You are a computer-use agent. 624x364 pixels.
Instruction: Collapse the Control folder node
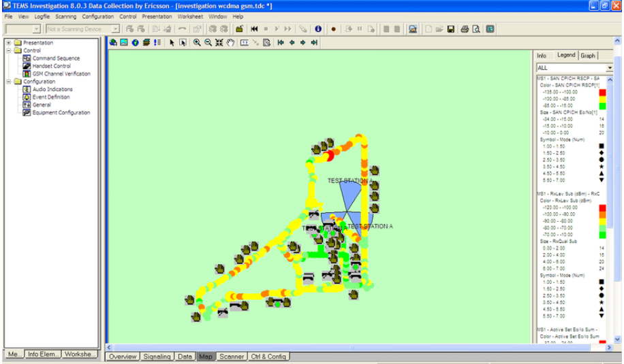[x=9, y=50]
